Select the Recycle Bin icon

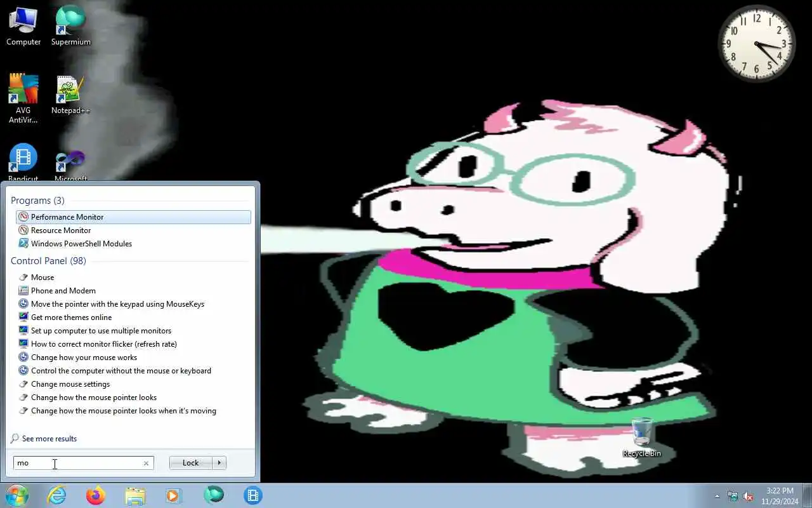tap(641, 438)
